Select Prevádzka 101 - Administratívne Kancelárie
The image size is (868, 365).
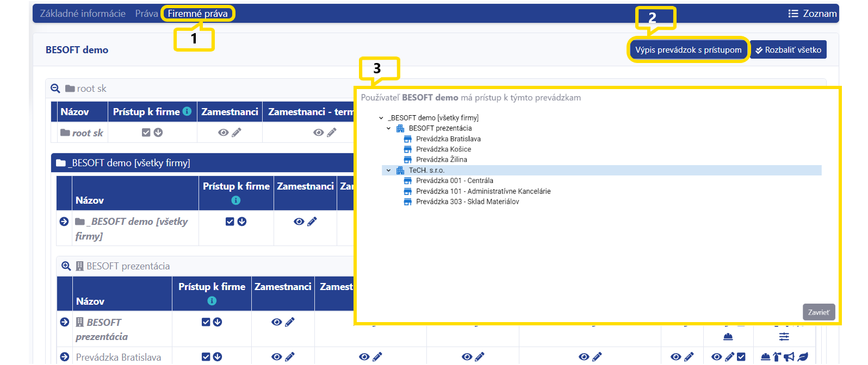[483, 191]
